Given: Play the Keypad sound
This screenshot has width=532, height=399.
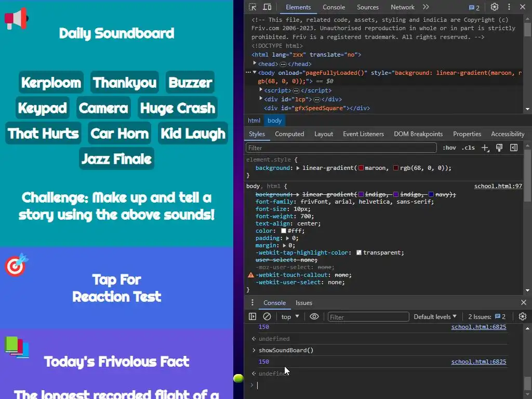Looking at the screenshot, I should coord(43,108).
